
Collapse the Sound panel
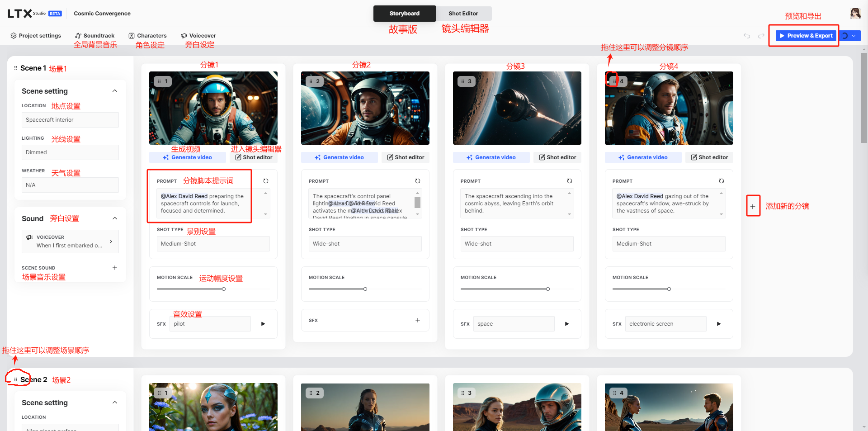click(115, 218)
